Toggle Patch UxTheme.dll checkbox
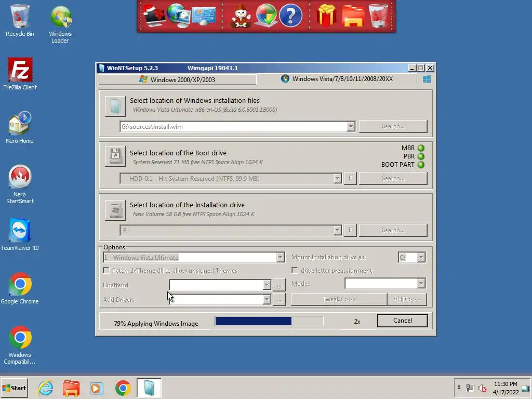Screen dimensions: 532x399 (x=106, y=270)
